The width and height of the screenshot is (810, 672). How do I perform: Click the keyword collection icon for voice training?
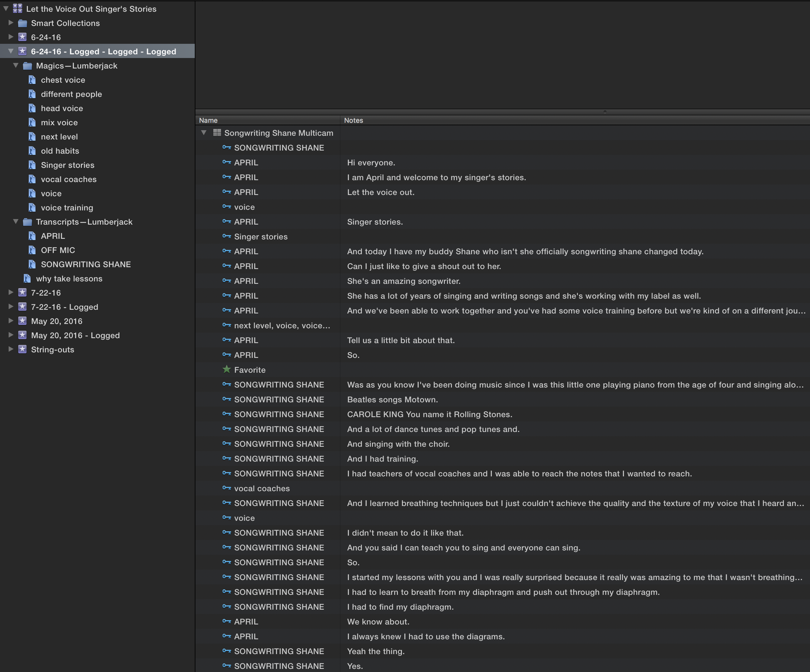(x=32, y=207)
